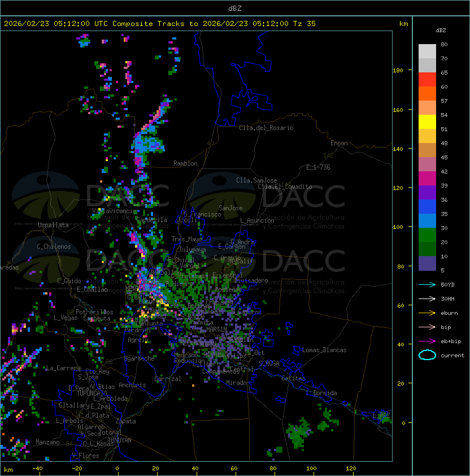The image size is (470, 476).
Task: Click the '30HM' legend label
Action: pos(447,298)
